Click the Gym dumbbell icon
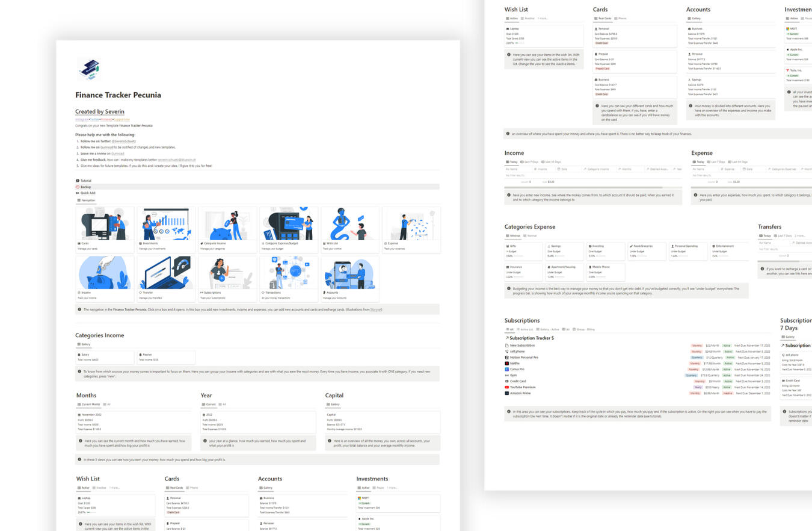This screenshot has height=531, width=812. tap(507, 375)
